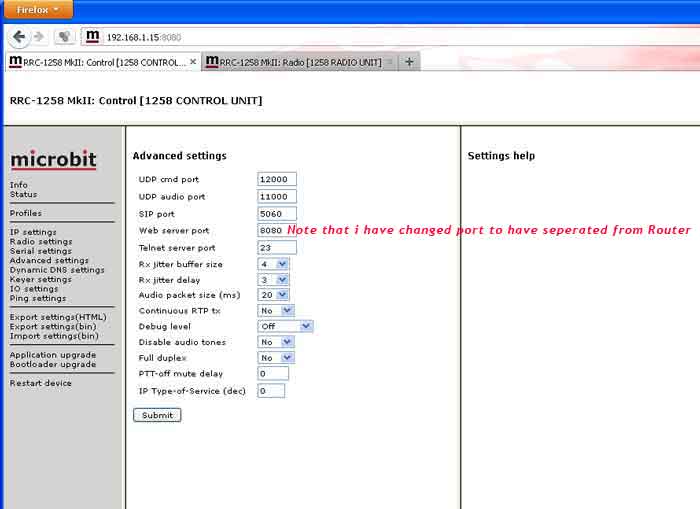Open IO settings link
The image size is (700, 509).
click(34, 289)
